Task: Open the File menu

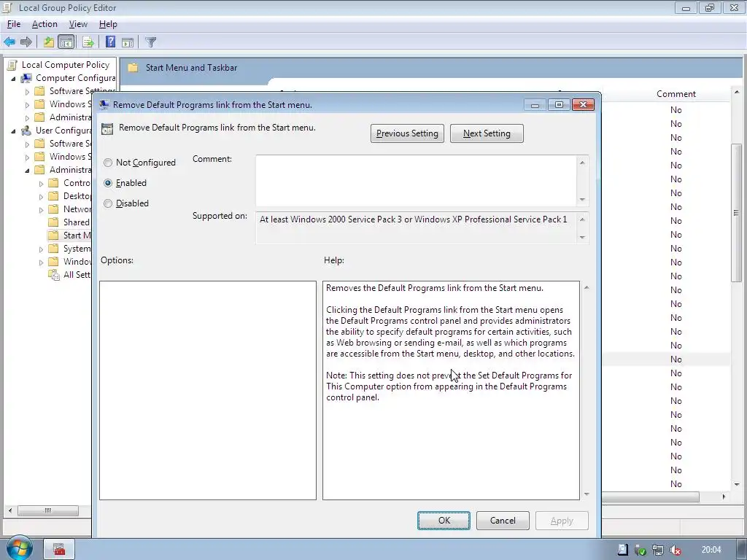Action: (14, 24)
